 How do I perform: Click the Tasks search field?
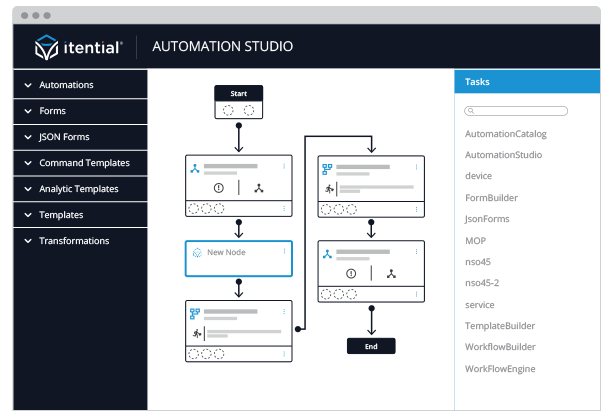coord(516,111)
